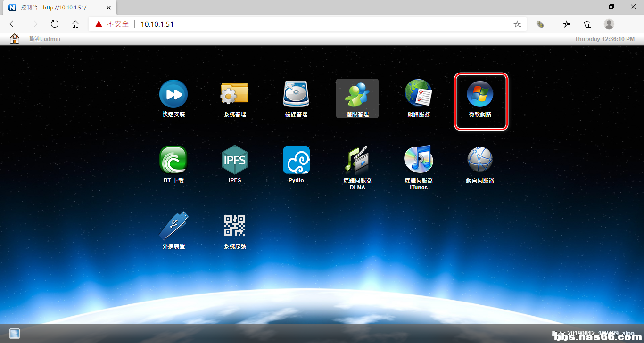Screen dimensions: 644x343
Task: Open the 媒體伺服器 iTunes icon
Action: pyautogui.click(x=419, y=159)
